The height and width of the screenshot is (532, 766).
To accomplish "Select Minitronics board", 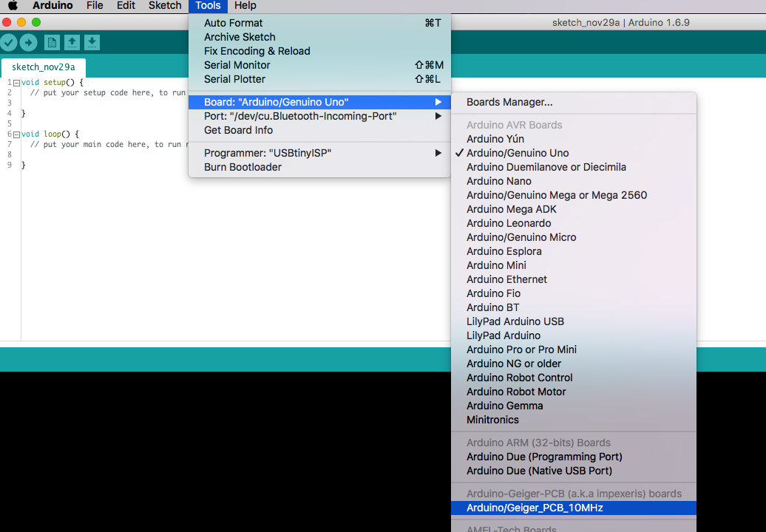I will [x=574, y=420].
